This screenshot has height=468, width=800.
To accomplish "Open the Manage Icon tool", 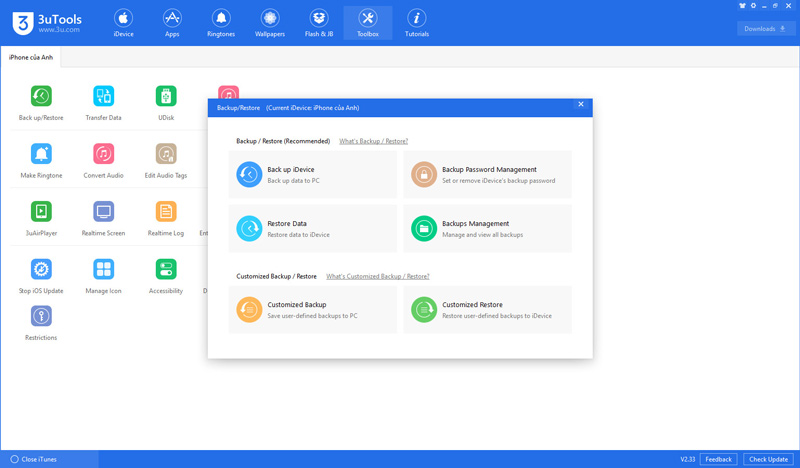I will click(104, 269).
